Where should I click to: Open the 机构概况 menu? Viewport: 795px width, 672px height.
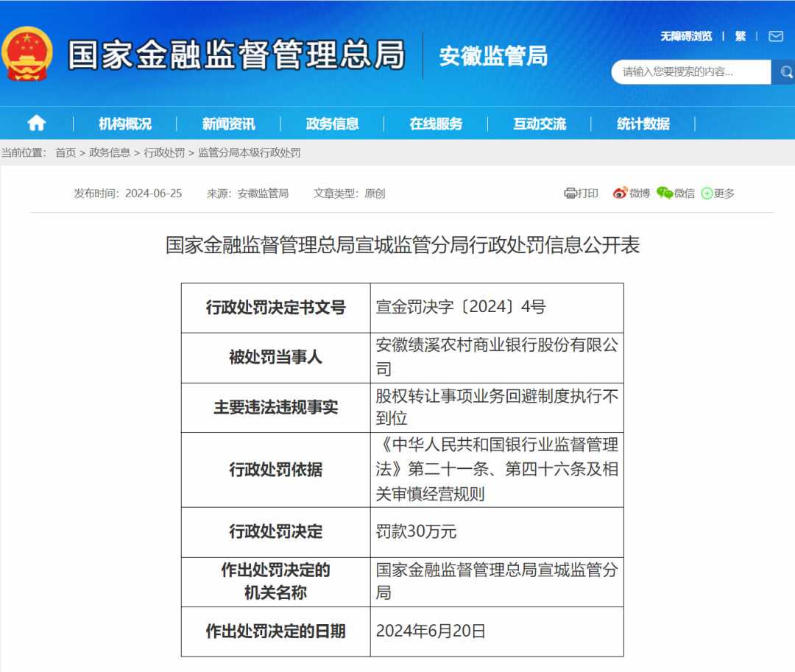(124, 124)
